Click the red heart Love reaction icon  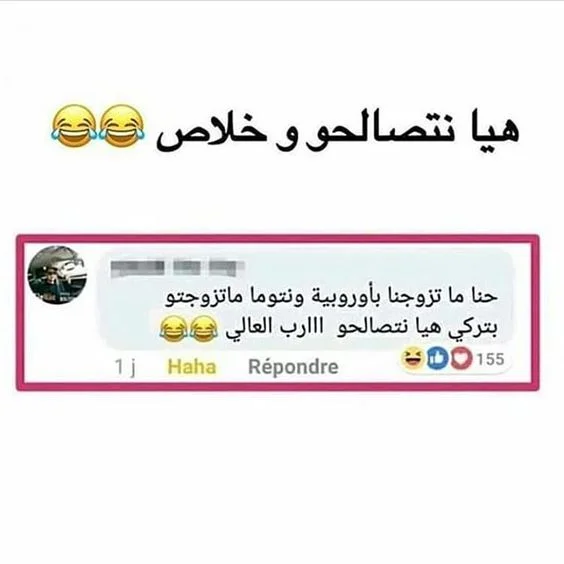[461, 358]
